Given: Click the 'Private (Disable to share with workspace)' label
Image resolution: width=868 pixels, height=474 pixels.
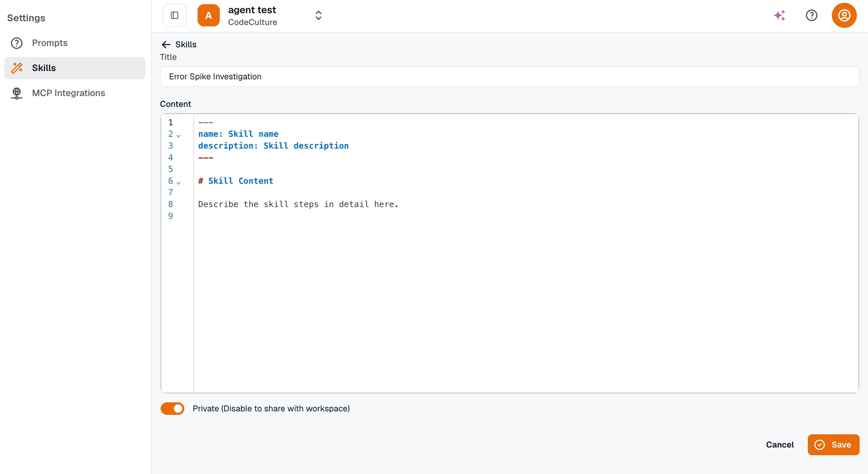Looking at the screenshot, I should 271,409.
